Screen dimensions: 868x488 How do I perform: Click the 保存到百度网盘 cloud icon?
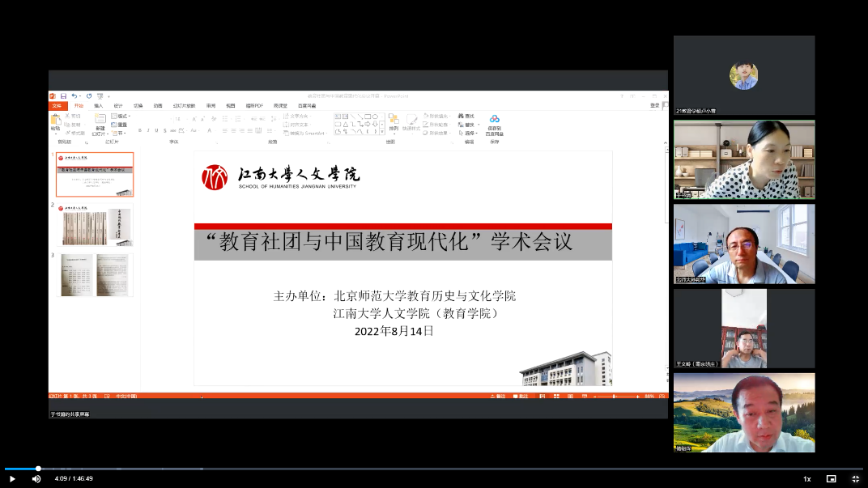[494, 120]
